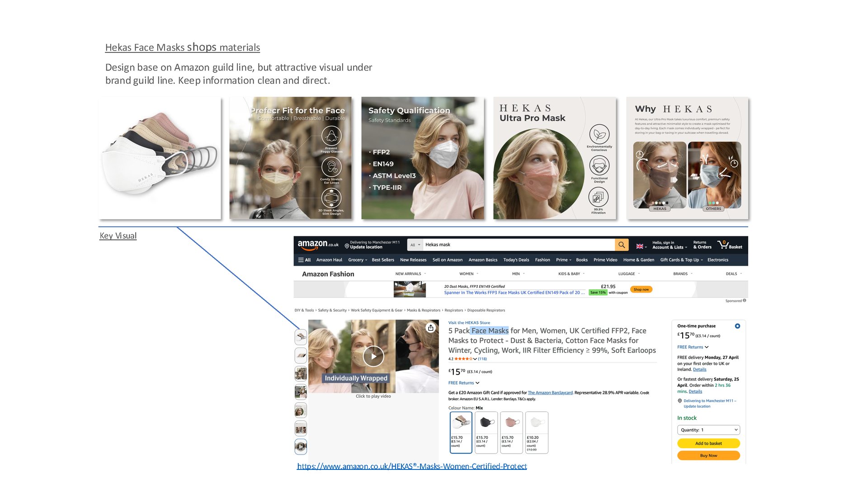Click the orange search magnifier button
The image size is (868, 488).
point(622,245)
